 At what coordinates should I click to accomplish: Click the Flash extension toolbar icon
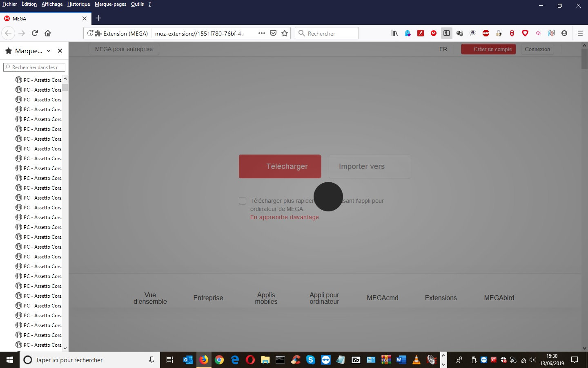(x=421, y=33)
